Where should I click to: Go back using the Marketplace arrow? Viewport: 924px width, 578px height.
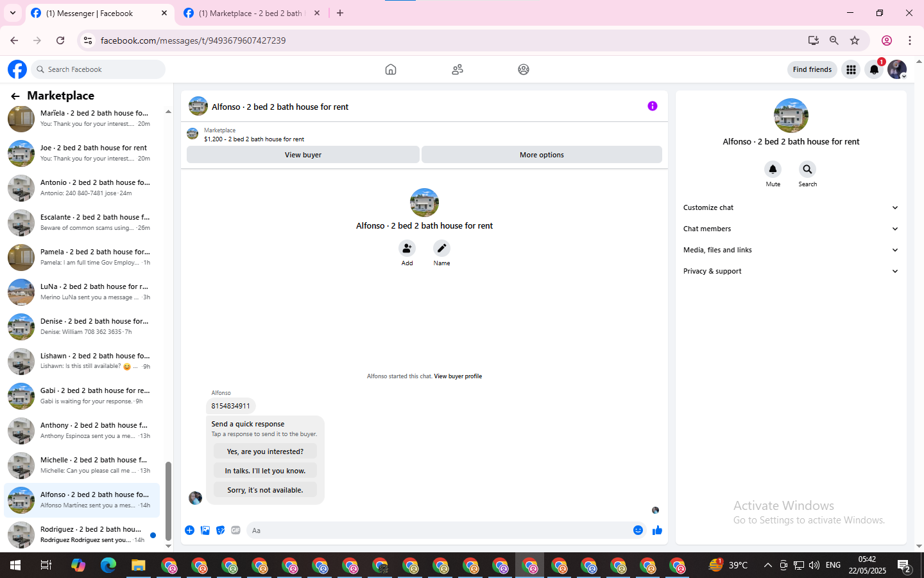click(x=15, y=96)
